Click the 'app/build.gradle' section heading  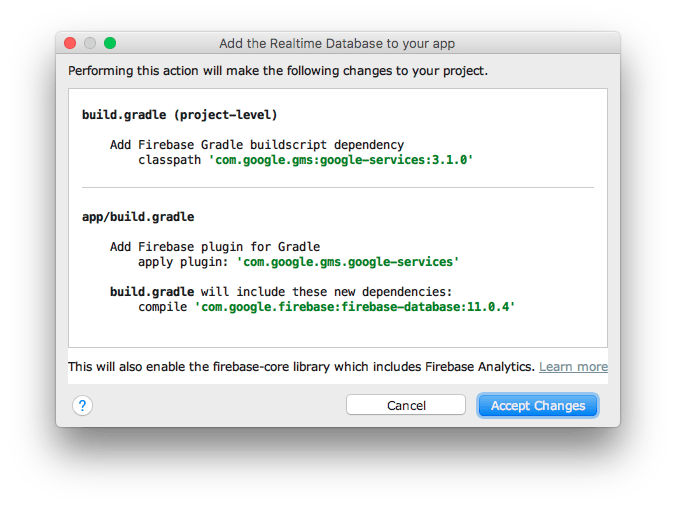138,216
